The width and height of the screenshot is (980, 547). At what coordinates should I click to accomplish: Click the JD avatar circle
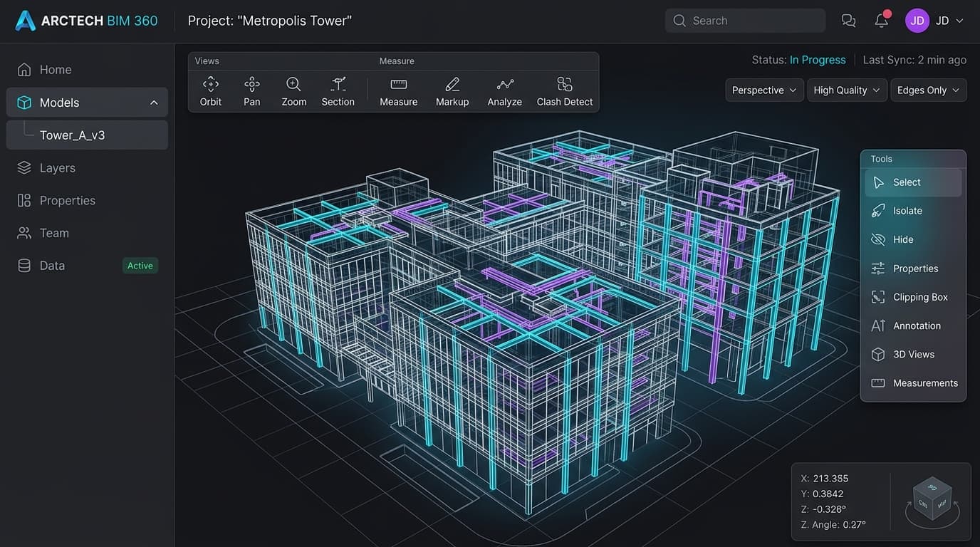(x=917, y=21)
